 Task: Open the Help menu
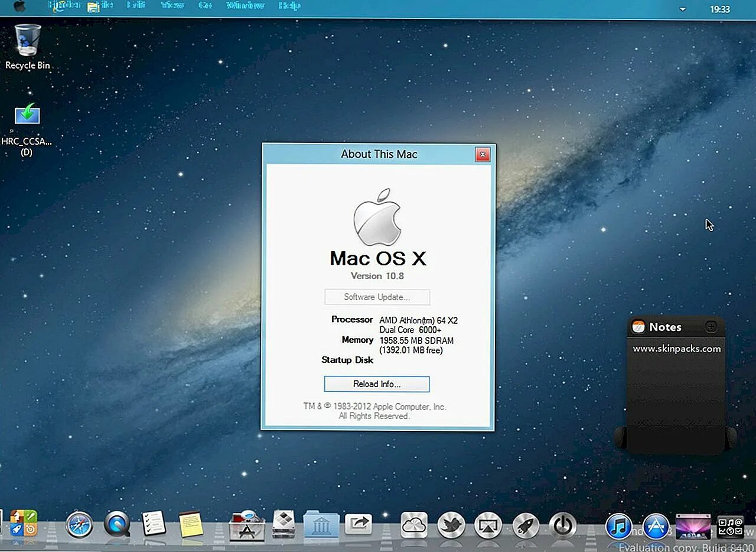pos(289,5)
